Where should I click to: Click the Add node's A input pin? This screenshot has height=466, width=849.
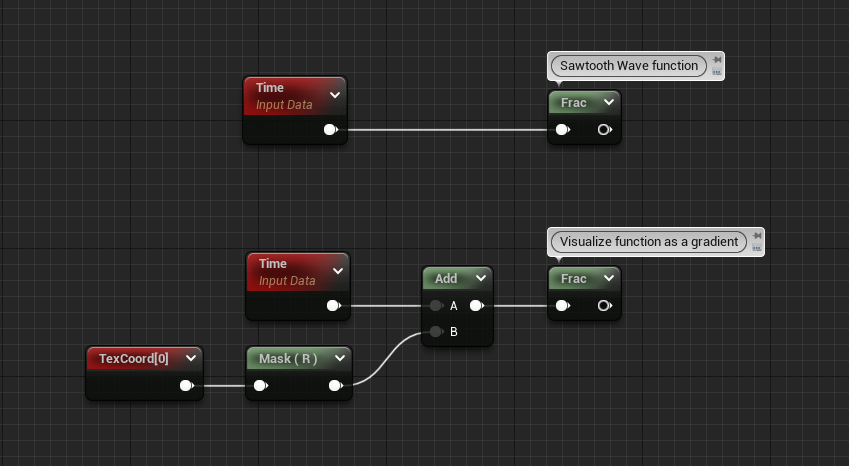pyautogui.click(x=436, y=306)
